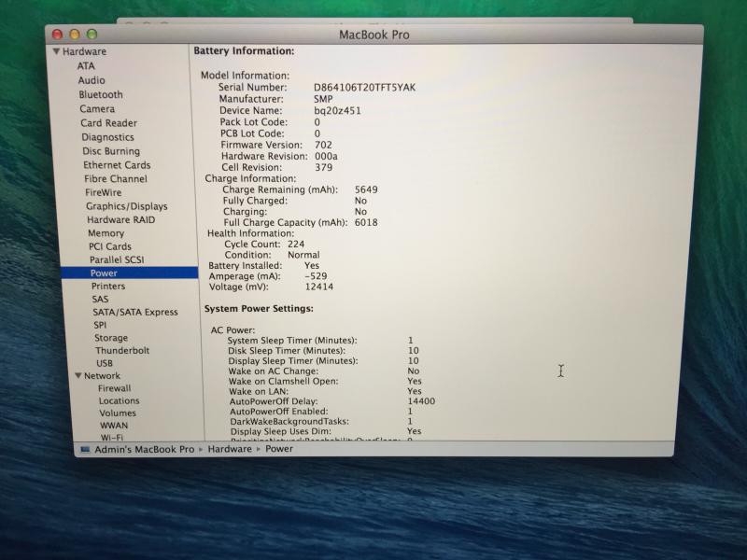Select Thunderbolt entry

122,350
